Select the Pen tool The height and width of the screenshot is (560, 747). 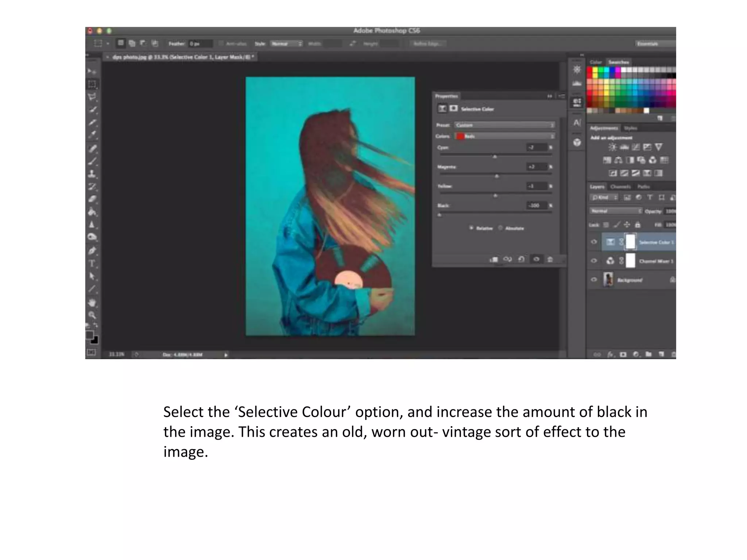tap(92, 250)
